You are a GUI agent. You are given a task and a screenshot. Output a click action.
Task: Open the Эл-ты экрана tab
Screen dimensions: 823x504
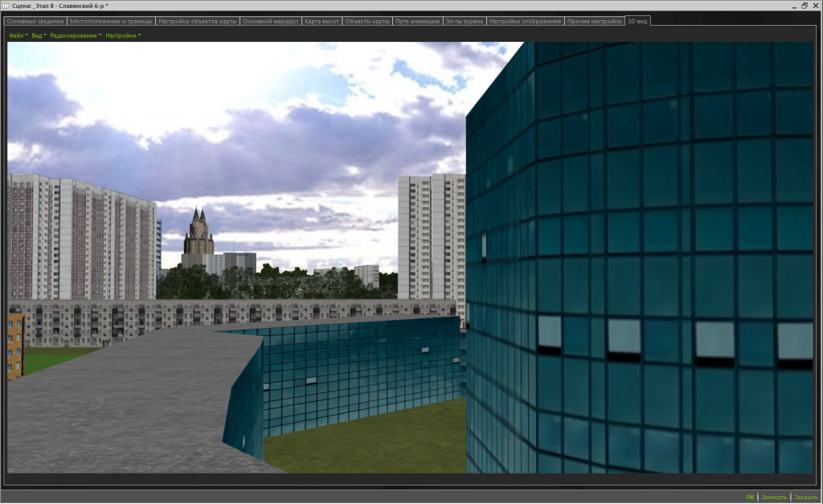464,22
